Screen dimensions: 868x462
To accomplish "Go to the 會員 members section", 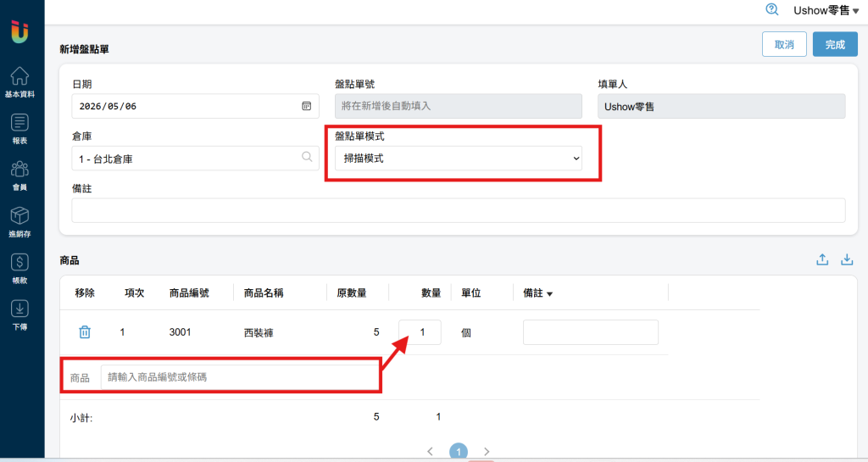I will coord(20,175).
